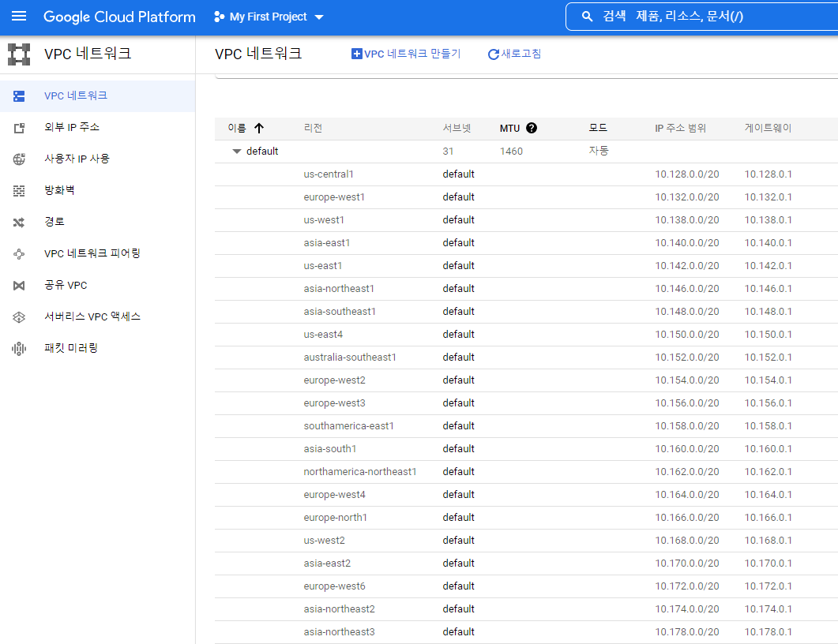Click VPC 네트워크 만들기 button

coord(406,54)
